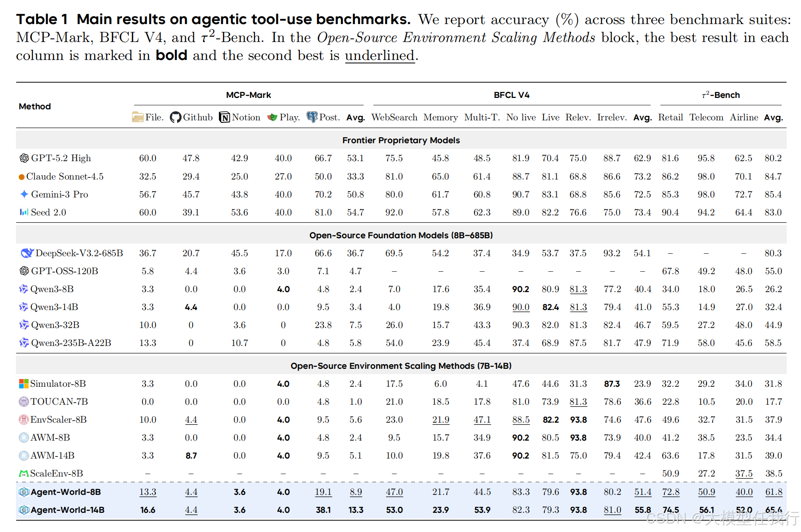Click the 'BFCL V4' group header
Image resolution: width=801 pixels, height=532 pixels.
point(512,95)
